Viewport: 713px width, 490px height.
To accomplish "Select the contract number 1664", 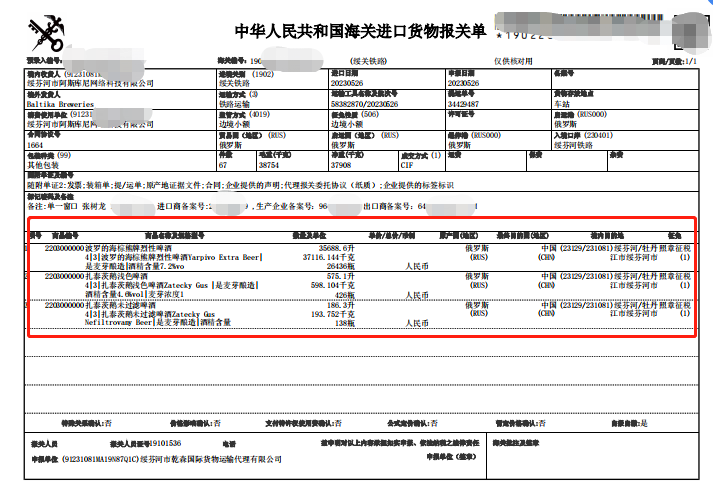I will tap(35, 145).
